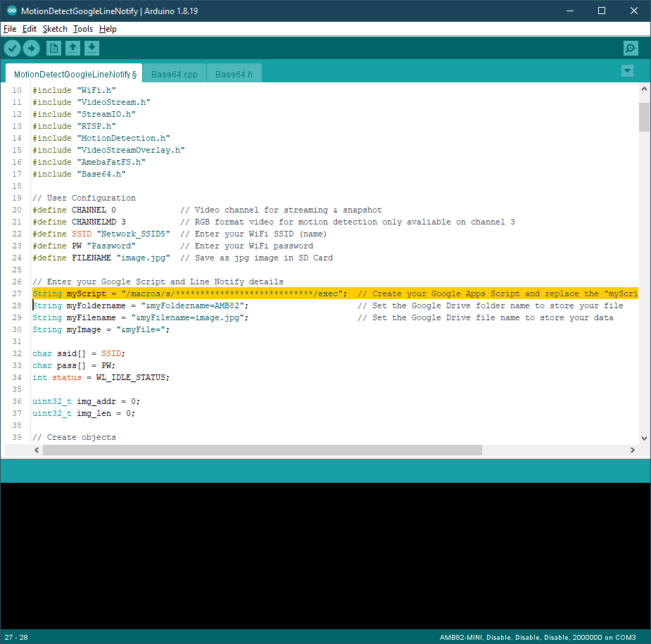651x644 pixels.
Task: Click the vertical scrollbar down arrow
Action: (x=644, y=438)
